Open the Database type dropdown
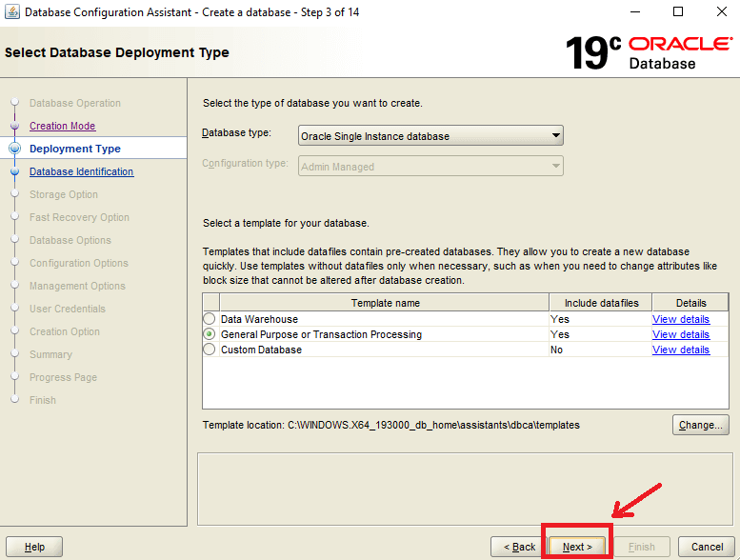The height and width of the screenshot is (560, 740). coord(430,136)
